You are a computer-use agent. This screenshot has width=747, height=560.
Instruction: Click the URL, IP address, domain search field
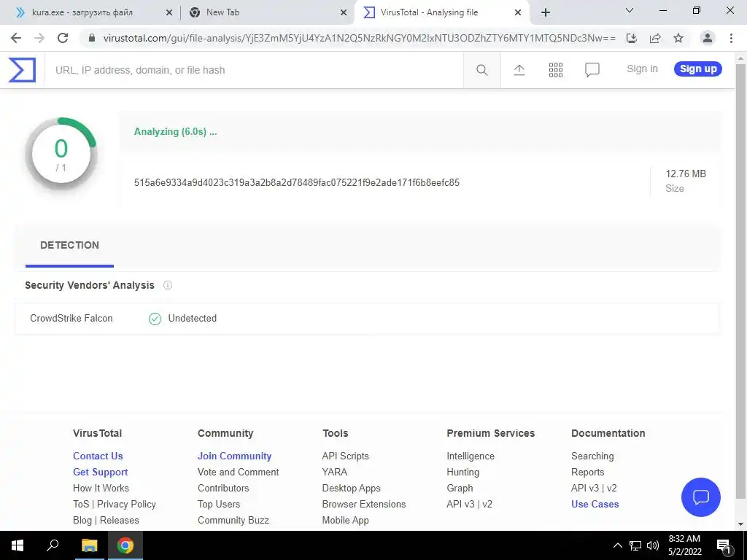click(253, 70)
